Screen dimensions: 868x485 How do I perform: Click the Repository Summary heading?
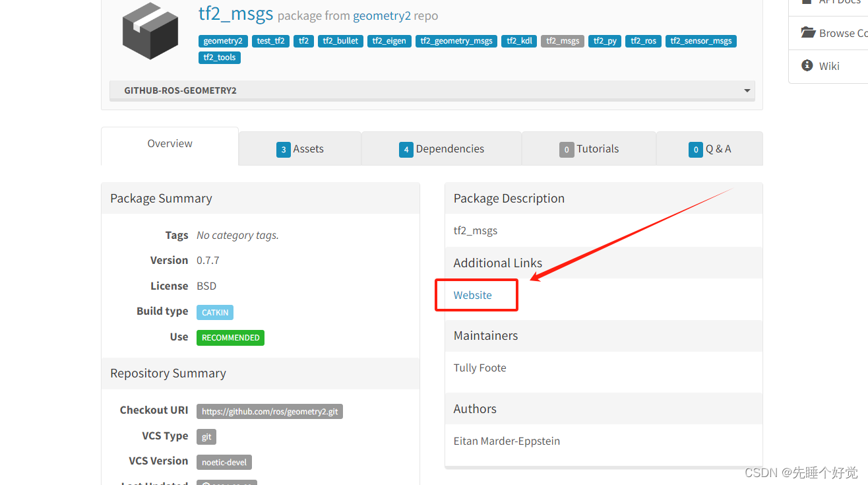click(168, 373)
